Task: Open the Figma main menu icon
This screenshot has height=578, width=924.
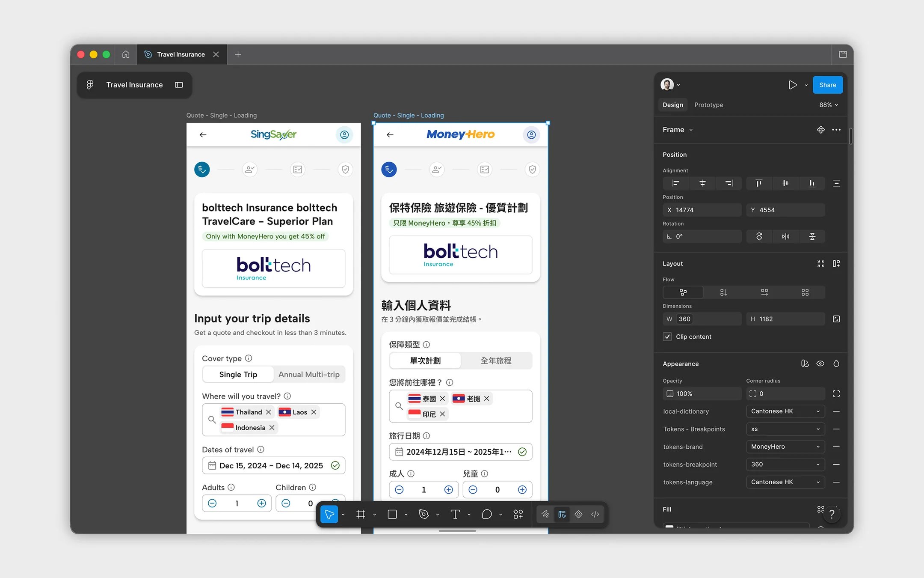Action: (x=90, y=85)
